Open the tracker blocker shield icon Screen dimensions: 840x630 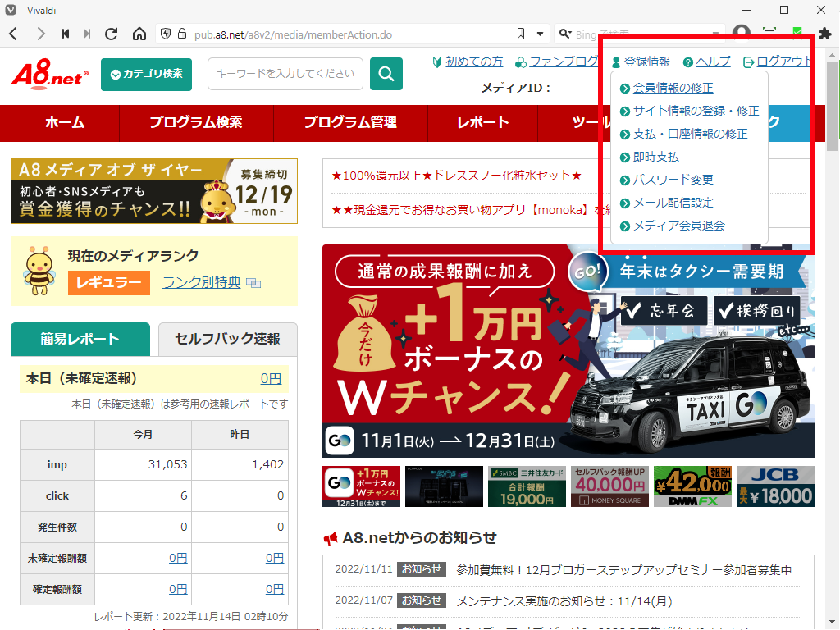coord(166,34)
